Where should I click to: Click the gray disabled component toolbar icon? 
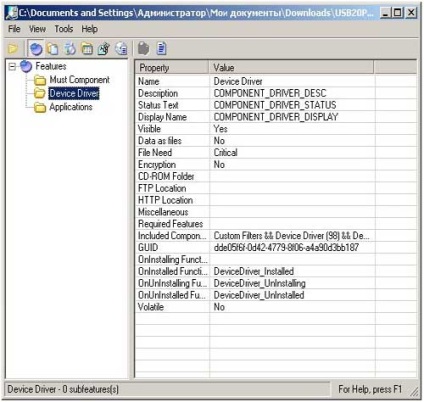tap(144, 49)
